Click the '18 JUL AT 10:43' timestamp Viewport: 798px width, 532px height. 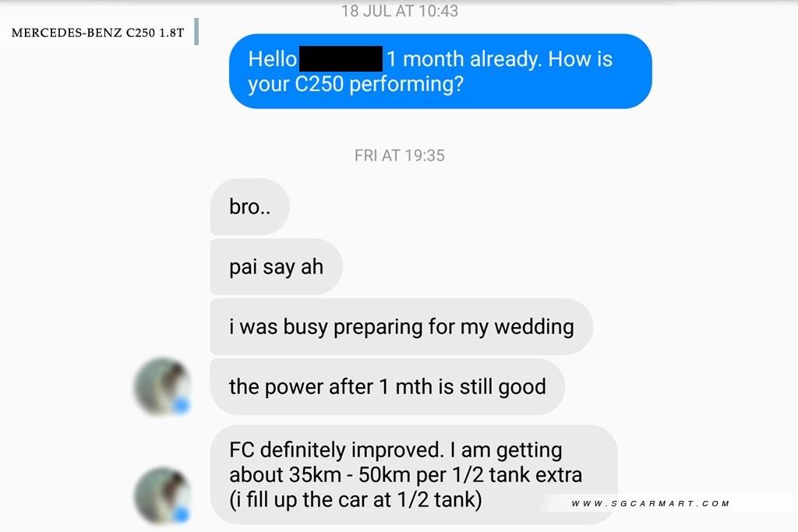[400, 11]
